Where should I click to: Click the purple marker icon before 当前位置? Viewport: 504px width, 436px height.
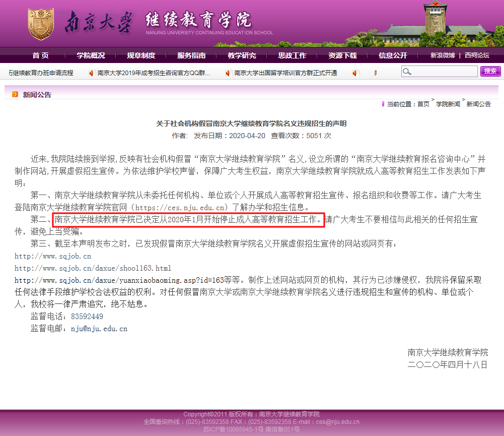coord(383,104)
